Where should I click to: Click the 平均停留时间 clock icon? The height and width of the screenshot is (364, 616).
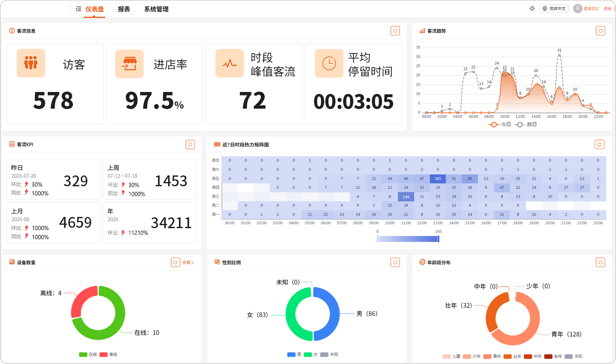point(329,63)
